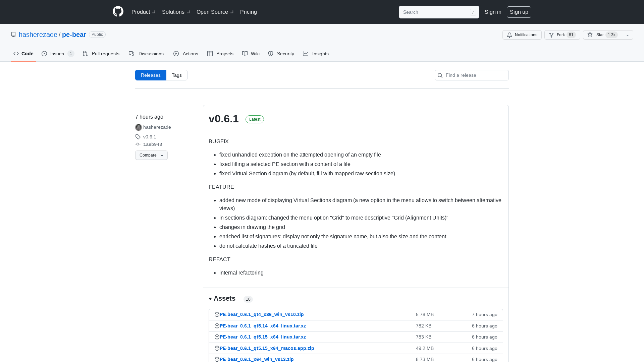
Task: Switch to the Issues tab
Action: click(x=58, y=54)
